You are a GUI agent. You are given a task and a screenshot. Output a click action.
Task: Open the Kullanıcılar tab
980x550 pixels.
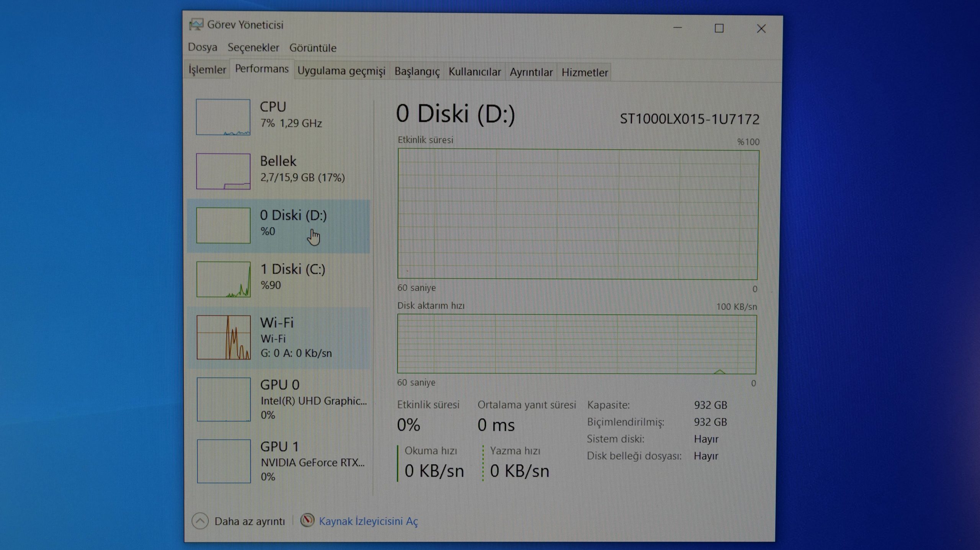coord(475,72)
